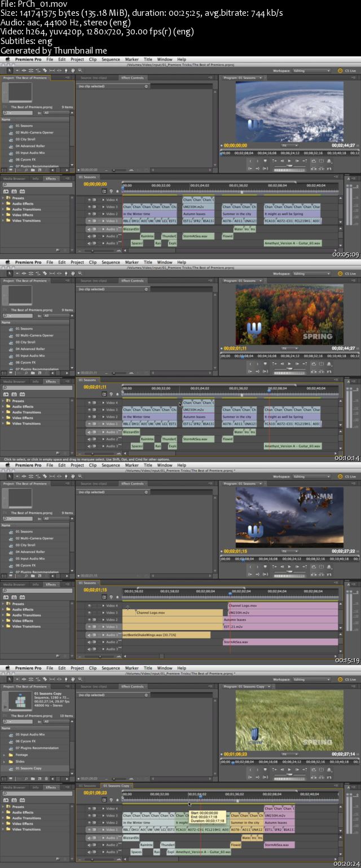Hide the Video 2 track in the 00:10:14 frame
361x868 pixels.
click(x=89, y=417)
